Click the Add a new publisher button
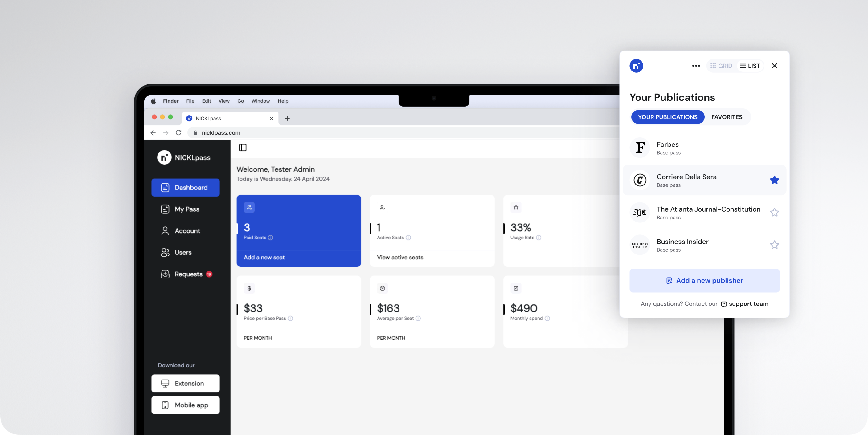Screen dimensions: 868x435 click(704, 280)
